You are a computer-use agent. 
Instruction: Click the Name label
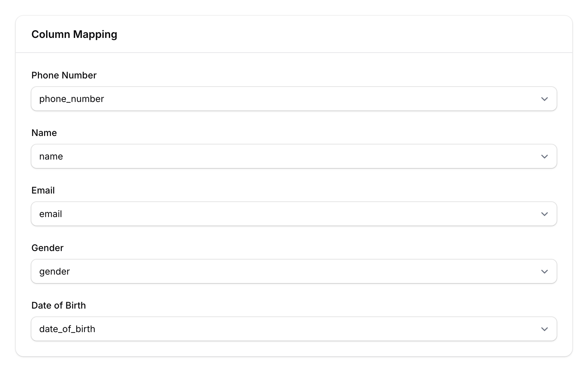44,133
